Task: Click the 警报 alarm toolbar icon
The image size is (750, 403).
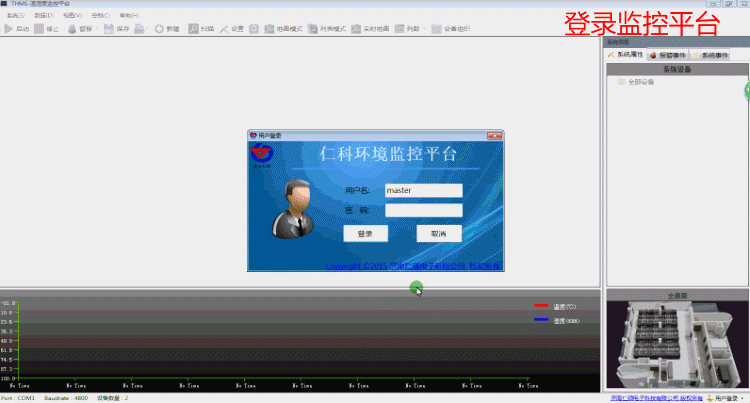Action: click(72, 29)
